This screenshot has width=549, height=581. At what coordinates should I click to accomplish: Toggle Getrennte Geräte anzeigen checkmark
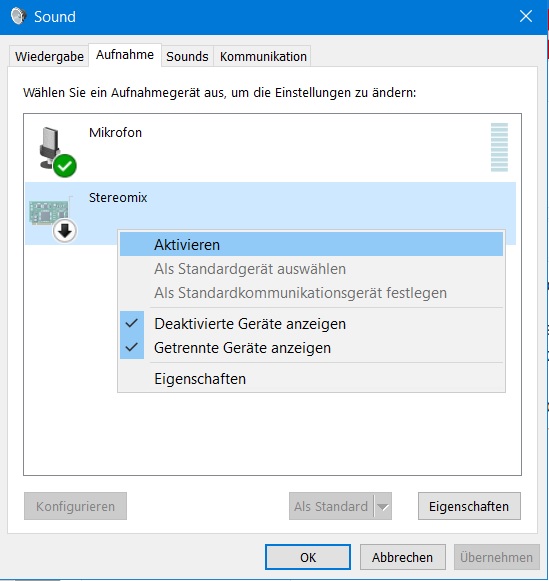(132, 347)
